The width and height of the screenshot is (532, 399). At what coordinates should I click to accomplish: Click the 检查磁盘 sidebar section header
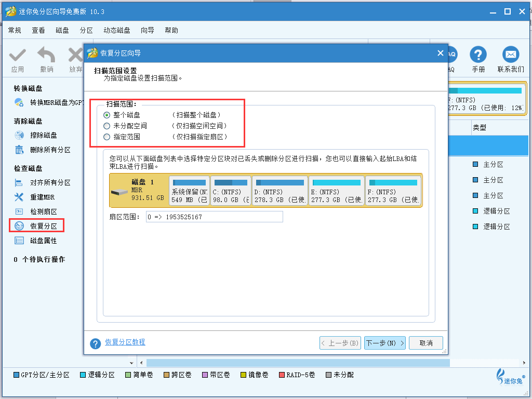[x=28, y=168]
